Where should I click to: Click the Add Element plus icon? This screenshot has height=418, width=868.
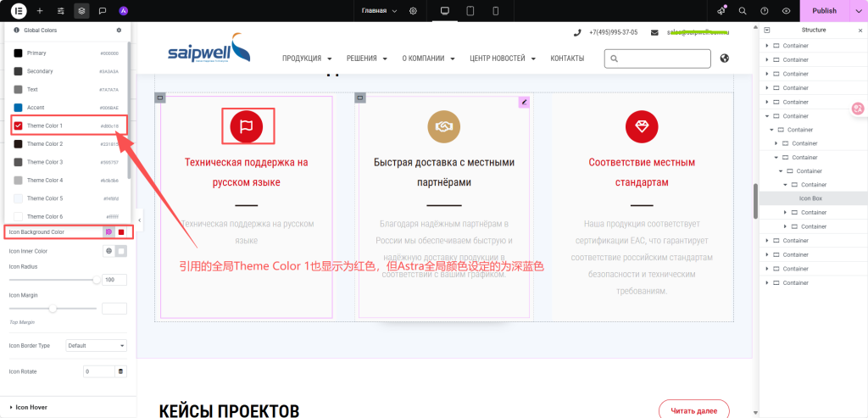click(40, 11)
